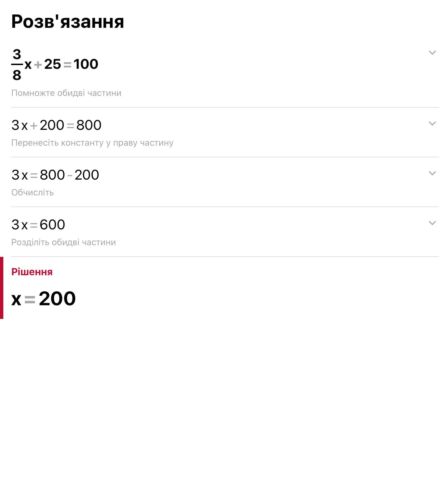The height and width of the screenshot is (504, 440).
Task: Click the constant 25 in the original equation
Action: (x=52, y=64)
